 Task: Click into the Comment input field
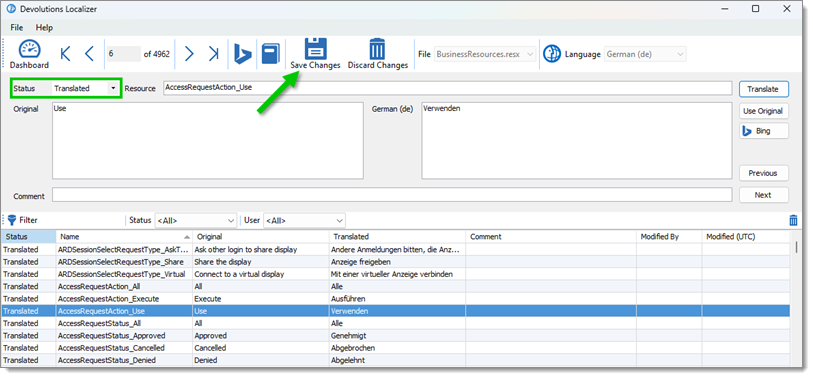point(392,195)
